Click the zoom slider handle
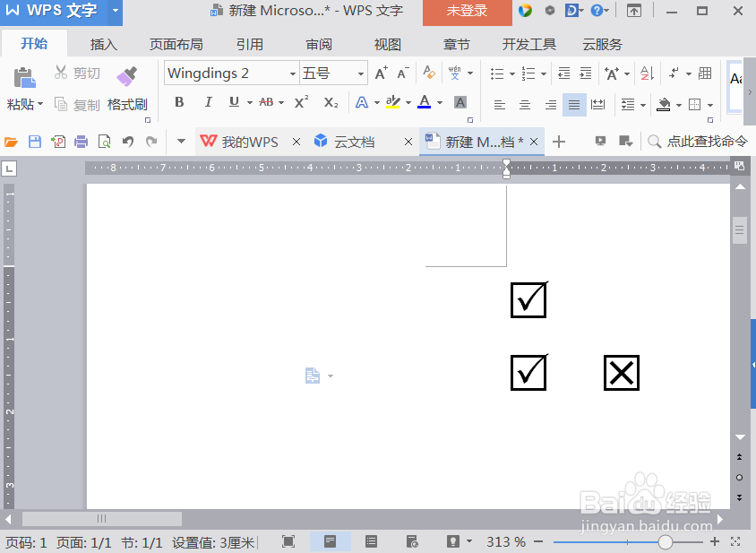756x553 pixels. 666,542
